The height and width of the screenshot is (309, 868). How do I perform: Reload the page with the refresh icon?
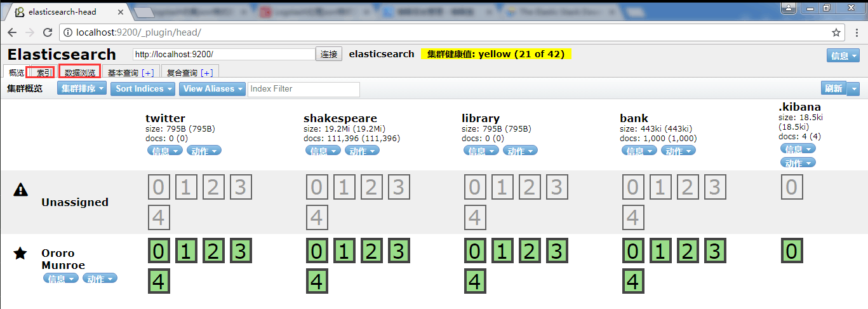[x=48, y=32]
